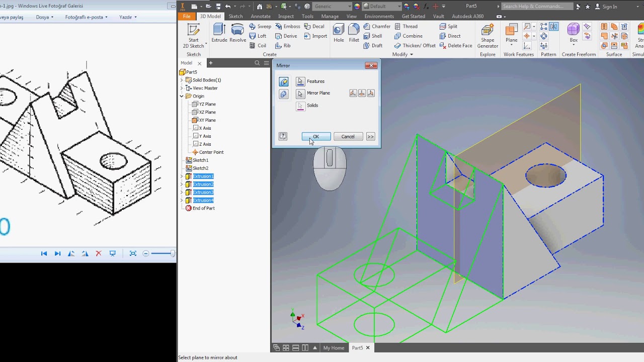Screen dimensions: 644x362
Task: Open the Default appearance dropdown
Action: (x=382, y=7)
